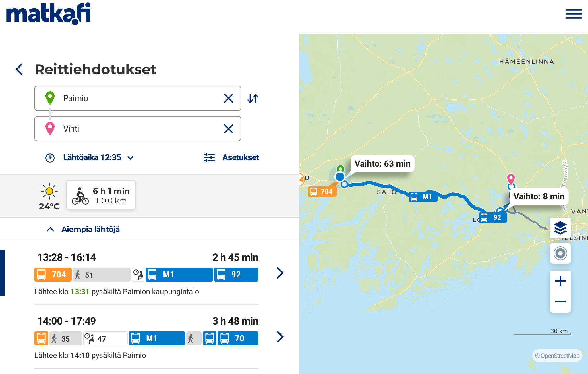The width and height of the screenshot is (588, 374).
Task: Open the map layers selector
Action: pyautogui.click(x=560, y=228)
